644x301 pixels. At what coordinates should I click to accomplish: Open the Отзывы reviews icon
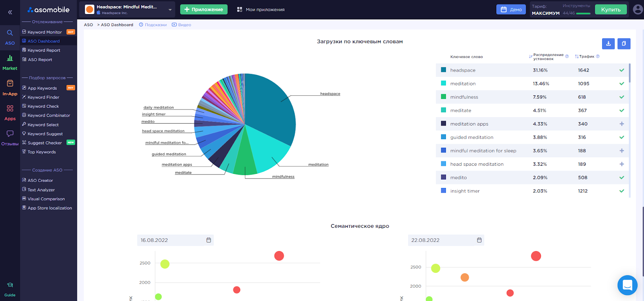(10, 138)
